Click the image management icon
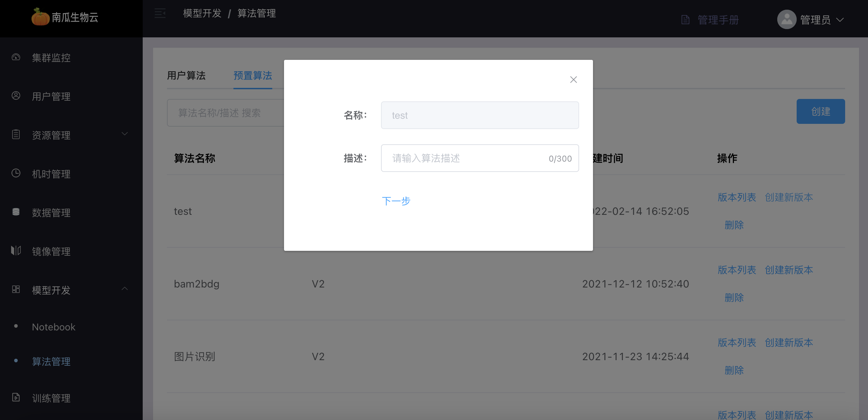 click(x=16, y=250)
